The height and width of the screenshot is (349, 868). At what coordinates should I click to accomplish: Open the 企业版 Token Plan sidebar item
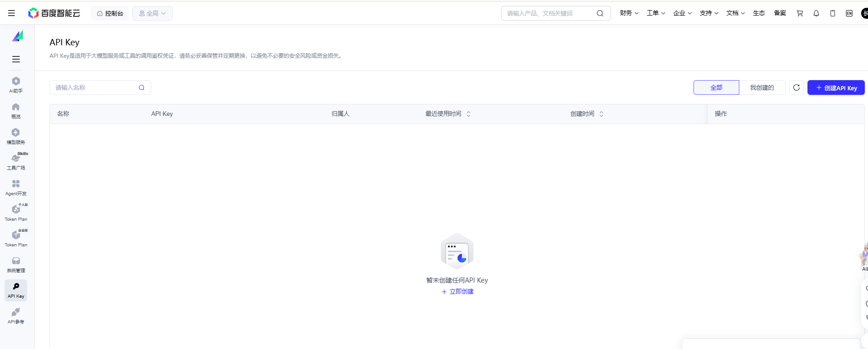tap(16, 239)
